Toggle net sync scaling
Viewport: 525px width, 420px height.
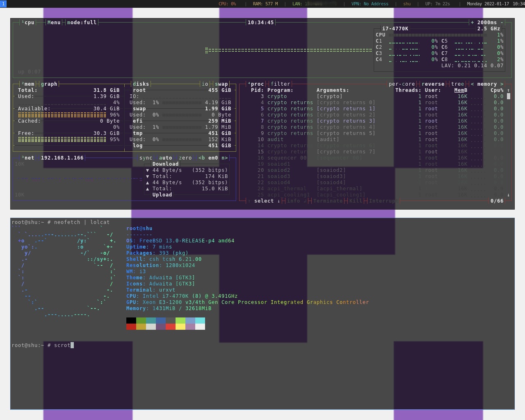146,158
